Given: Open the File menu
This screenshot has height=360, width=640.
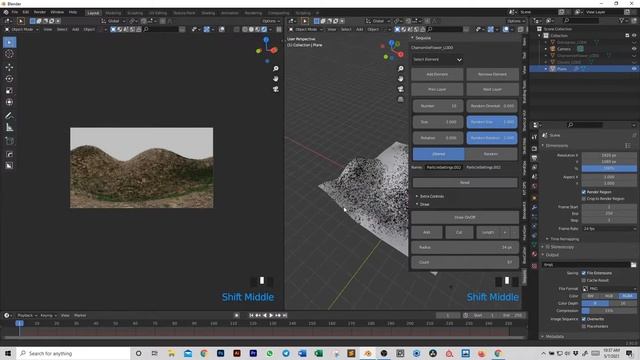Looking at the screenshot, I should tap(15, 12).
